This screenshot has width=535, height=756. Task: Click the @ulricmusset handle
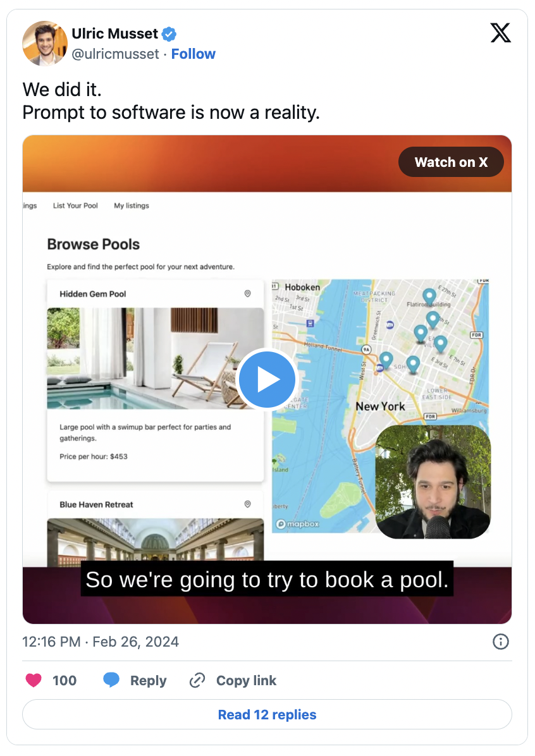(115, 54)
